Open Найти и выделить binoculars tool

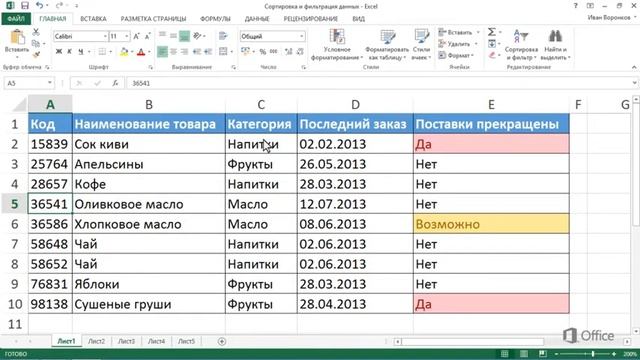coord(555,45)
